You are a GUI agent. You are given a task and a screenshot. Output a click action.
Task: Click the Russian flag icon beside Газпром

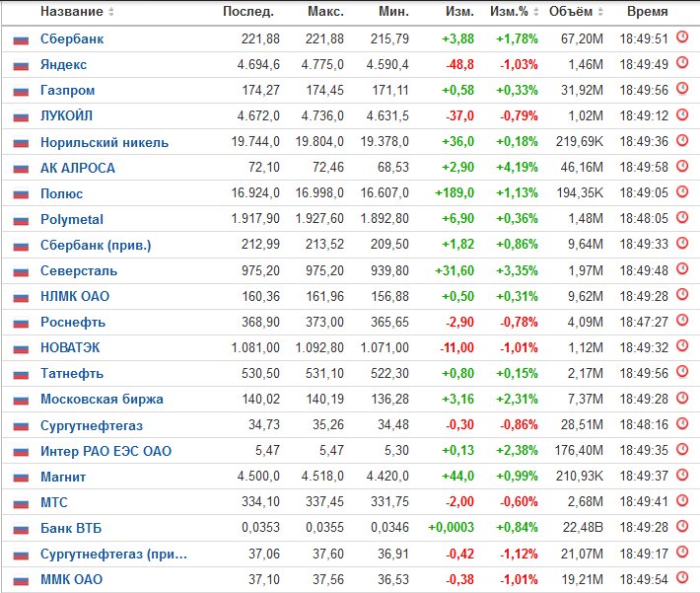(x=21, y=92)
